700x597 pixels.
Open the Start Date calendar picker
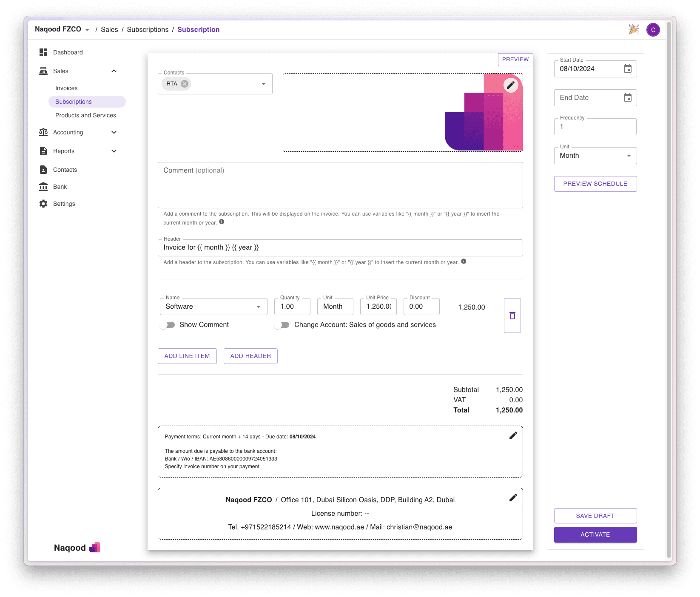[x=628, y=68]
